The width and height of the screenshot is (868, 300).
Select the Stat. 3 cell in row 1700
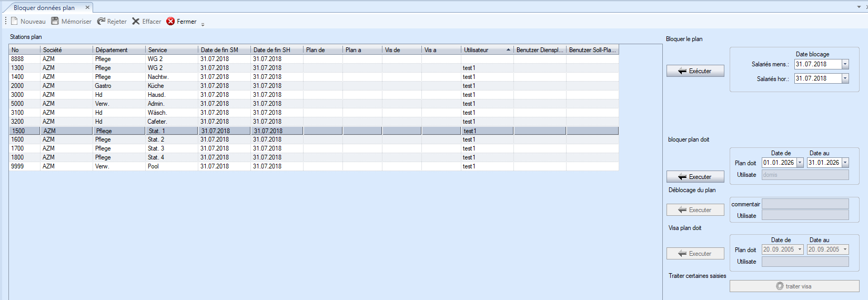coord(172,148)
